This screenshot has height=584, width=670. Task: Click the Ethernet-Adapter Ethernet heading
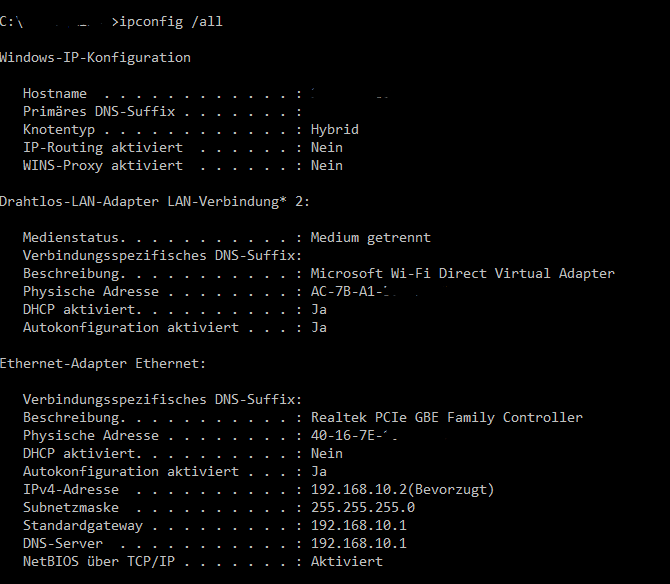click(x=103, y=364)
